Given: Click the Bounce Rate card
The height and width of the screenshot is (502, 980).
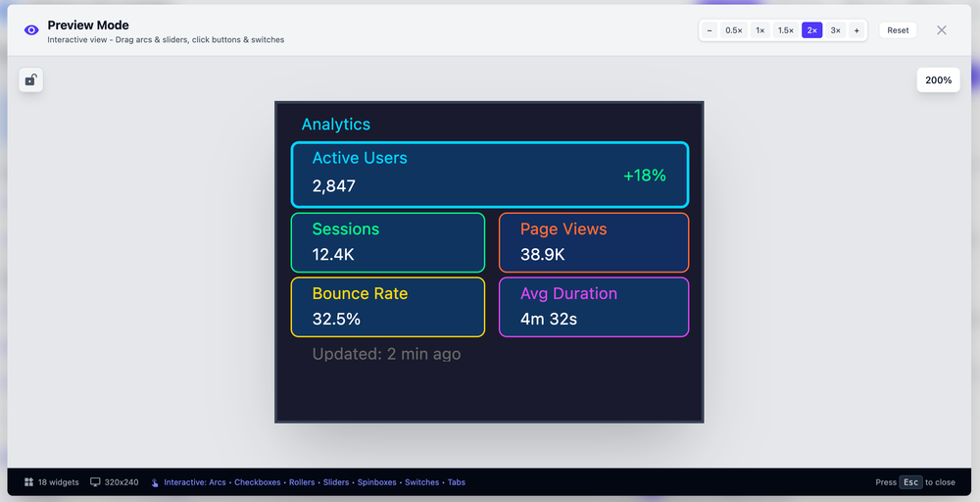Looking at the screenshot, I should pos(387,307).
